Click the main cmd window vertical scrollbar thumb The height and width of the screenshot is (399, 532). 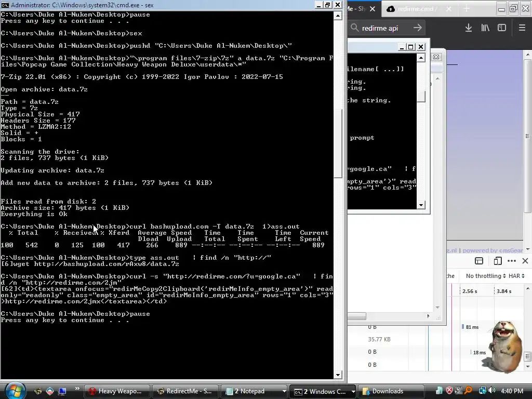click(x=338, y=143)
